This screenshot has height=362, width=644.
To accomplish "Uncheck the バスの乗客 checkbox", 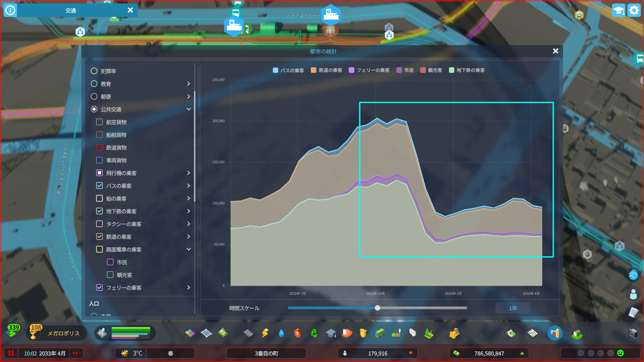I will click(x=99, y=186).
